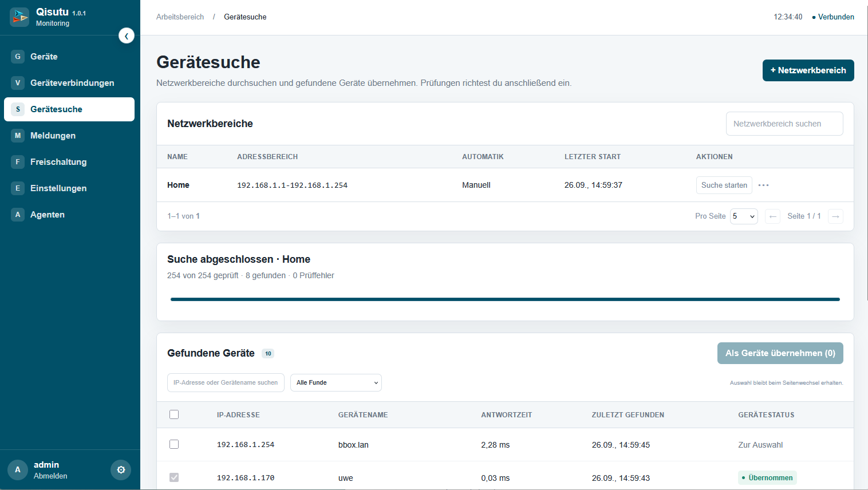The width and height of the screenshot is (868, 490).
Task: Open the settings gear next to admin
Action: pos(121,470)
